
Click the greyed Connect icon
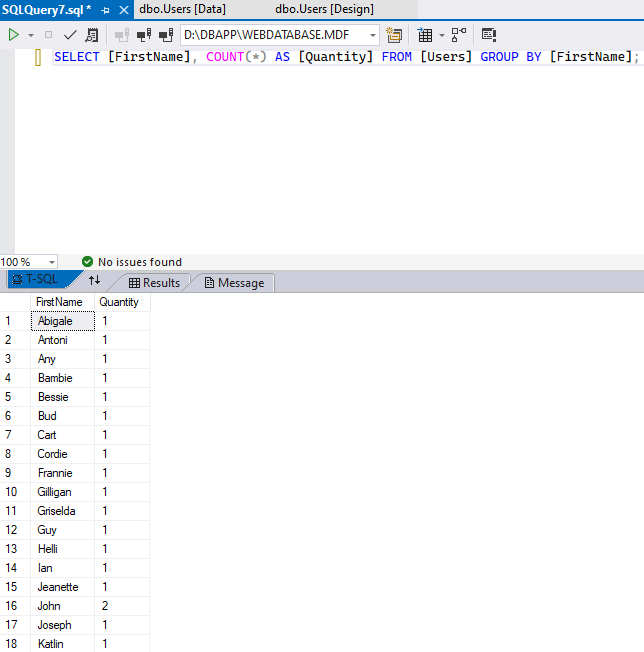click(x=122, y=35)
